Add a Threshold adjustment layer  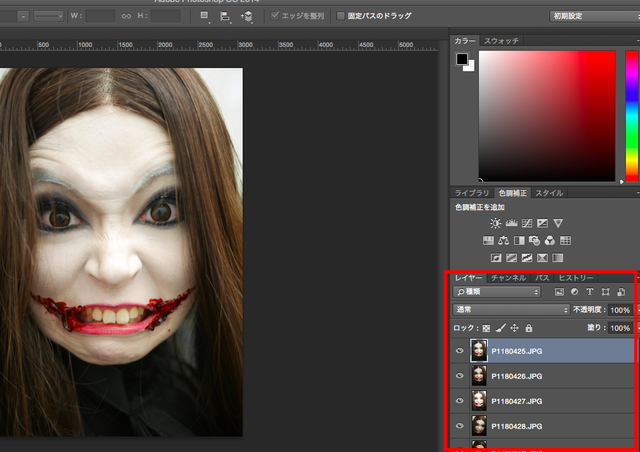pos(527,258)
